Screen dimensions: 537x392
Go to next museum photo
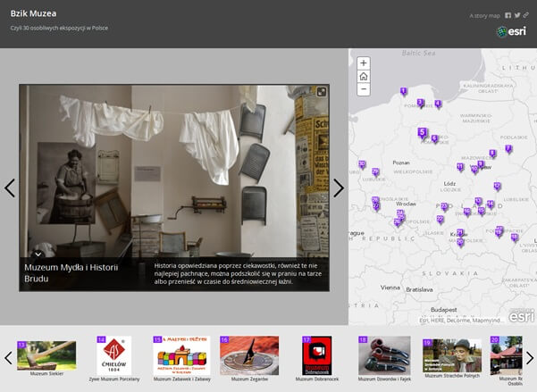[339, 188]
